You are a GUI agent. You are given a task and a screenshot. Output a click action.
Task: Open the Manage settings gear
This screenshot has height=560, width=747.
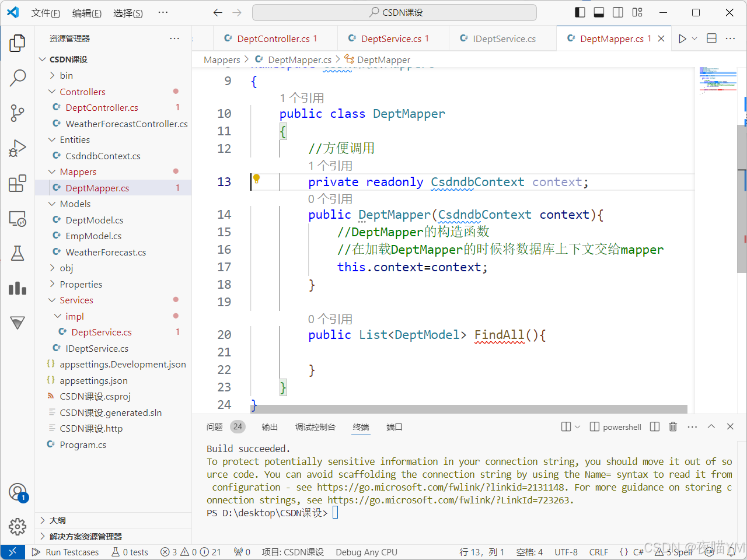point(18,527)
